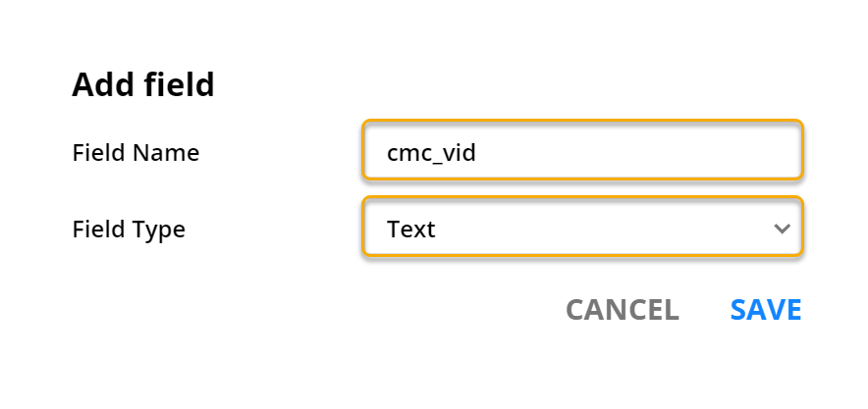The height and width of the screenshot is (409, 868).
Task: Click the 'Add field' dialog heading
Action: pos(143,85)
